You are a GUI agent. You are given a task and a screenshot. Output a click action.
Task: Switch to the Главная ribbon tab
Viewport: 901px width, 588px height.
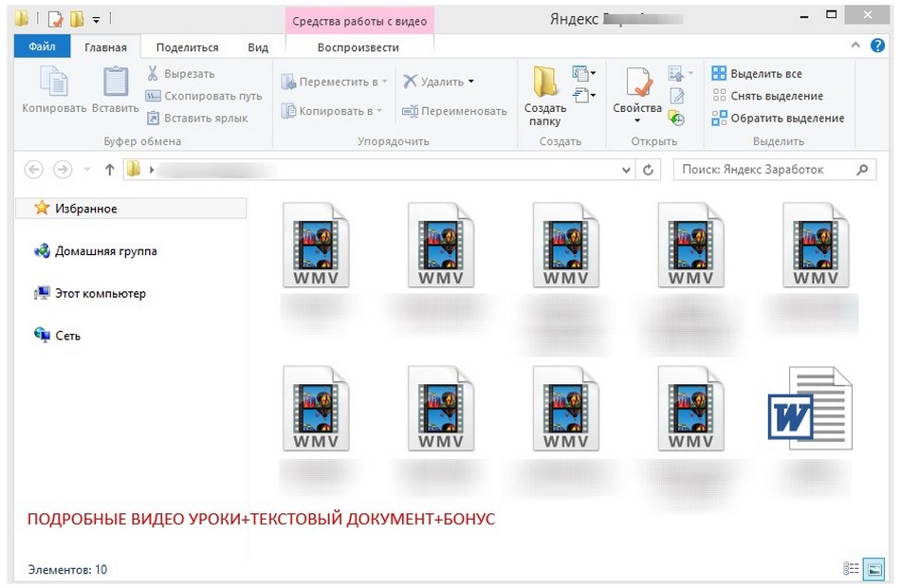(105, 47)
